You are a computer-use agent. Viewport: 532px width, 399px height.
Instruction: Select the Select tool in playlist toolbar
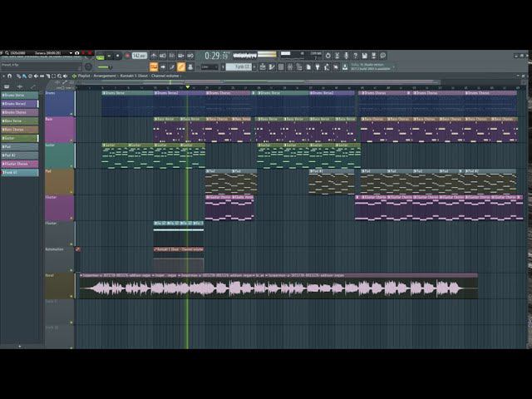(x=53, y=76)
